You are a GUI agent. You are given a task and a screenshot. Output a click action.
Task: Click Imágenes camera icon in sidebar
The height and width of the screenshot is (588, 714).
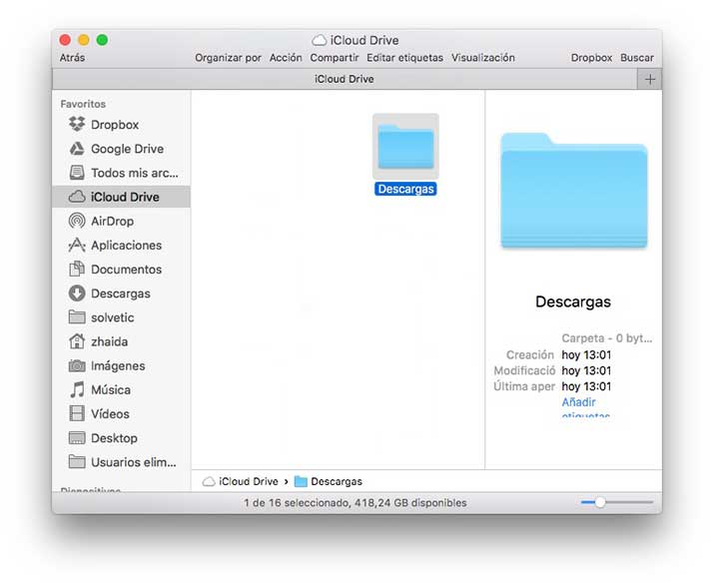coord(77,365)
